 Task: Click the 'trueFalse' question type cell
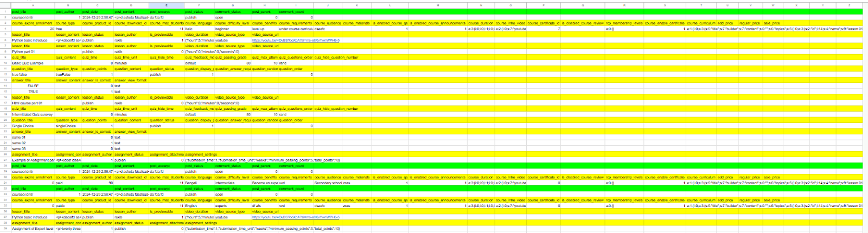[68, 75]
